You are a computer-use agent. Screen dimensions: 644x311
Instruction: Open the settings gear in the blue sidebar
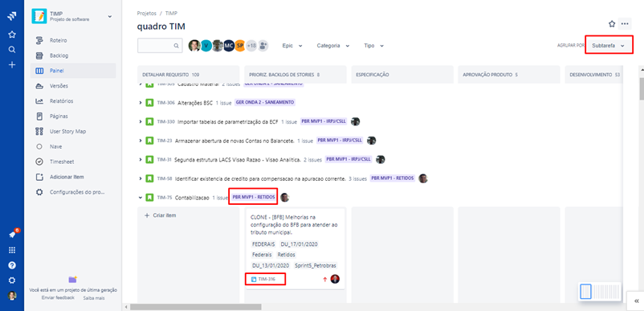(x=12, y=280)
